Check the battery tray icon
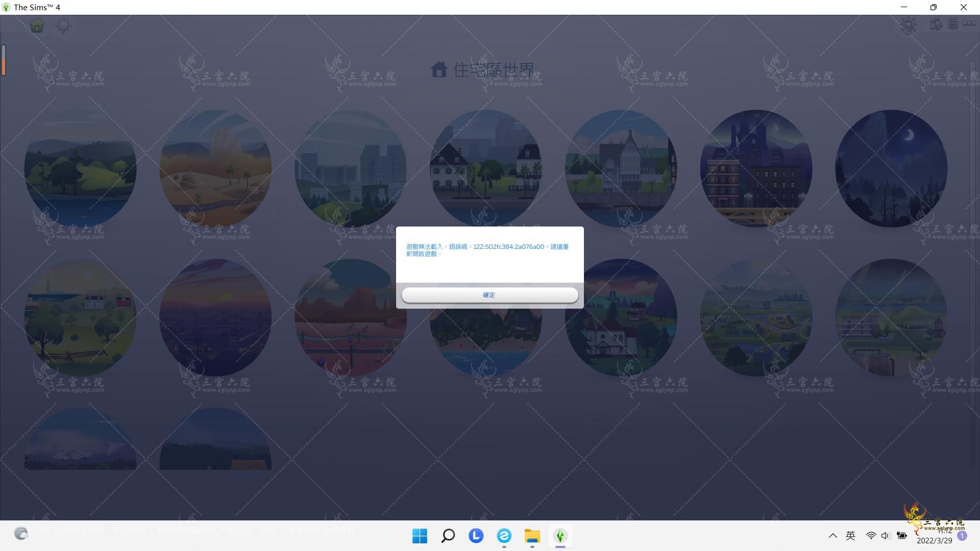 (902, 536)
